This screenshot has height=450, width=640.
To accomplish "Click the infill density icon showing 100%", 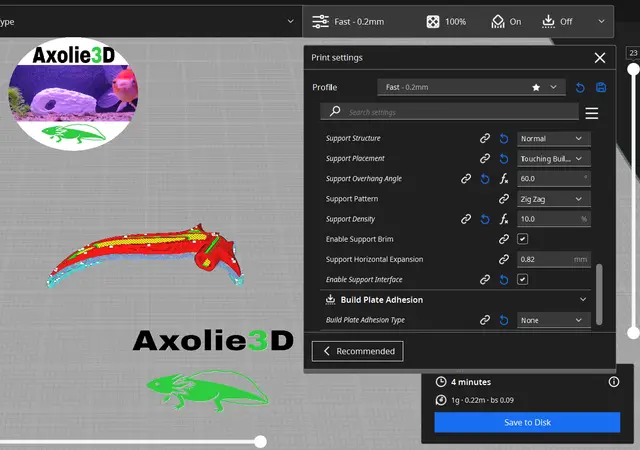I will (x=433, y=22).
